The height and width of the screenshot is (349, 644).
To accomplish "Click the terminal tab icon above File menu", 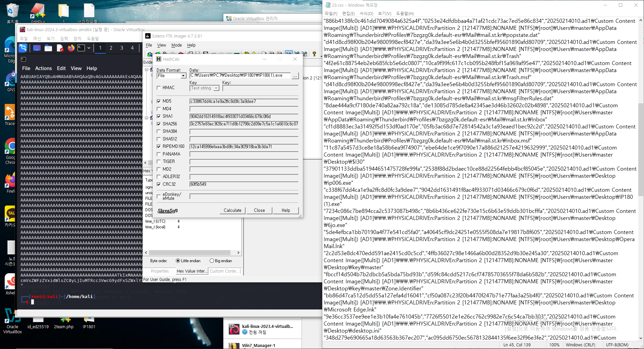I will (23, 59).
